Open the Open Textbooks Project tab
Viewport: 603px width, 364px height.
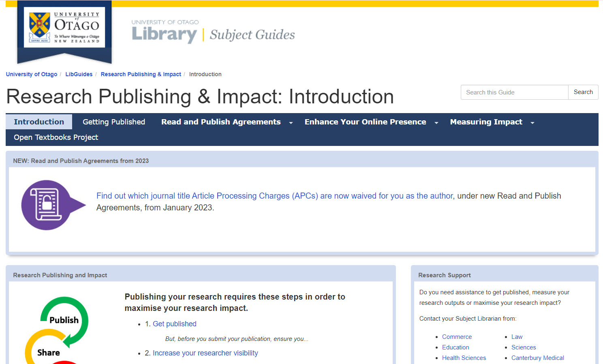(x=56, y=137)
